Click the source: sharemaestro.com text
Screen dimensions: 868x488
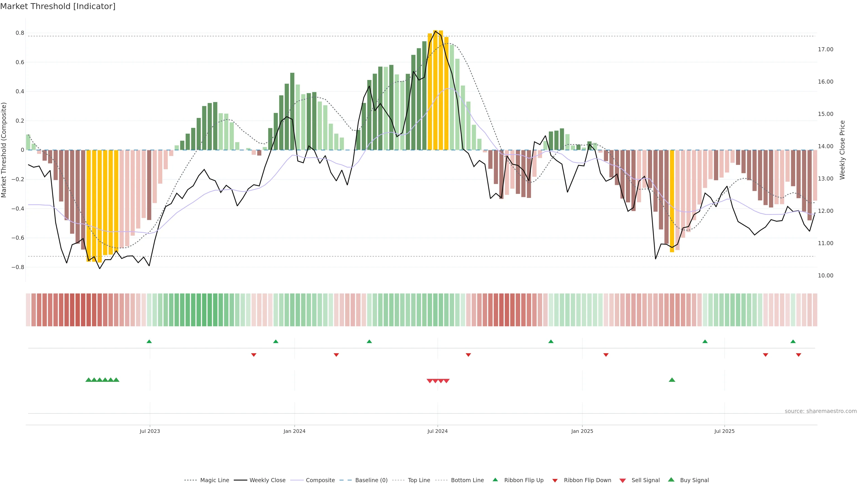[821, 411]
